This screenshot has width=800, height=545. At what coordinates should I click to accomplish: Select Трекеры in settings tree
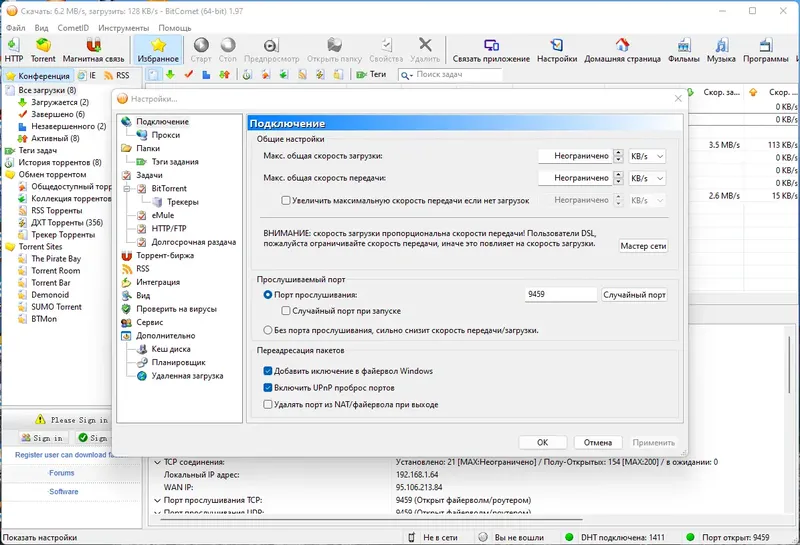click(x=176, y=202)
